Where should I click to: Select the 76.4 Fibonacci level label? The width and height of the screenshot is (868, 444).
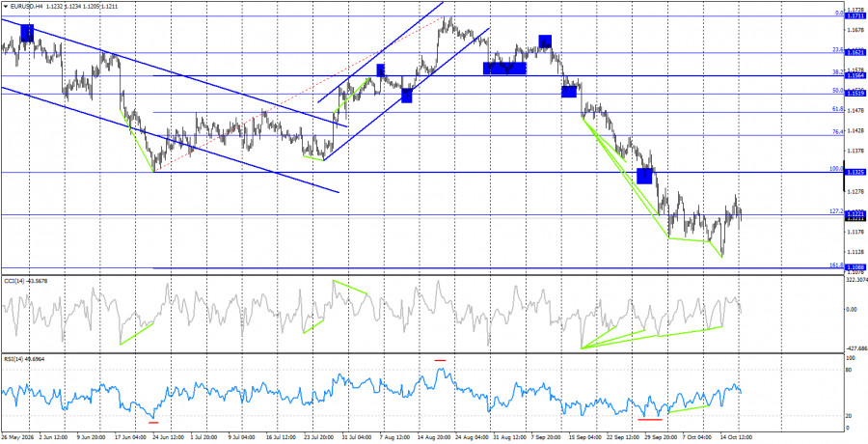click(837, 132)
